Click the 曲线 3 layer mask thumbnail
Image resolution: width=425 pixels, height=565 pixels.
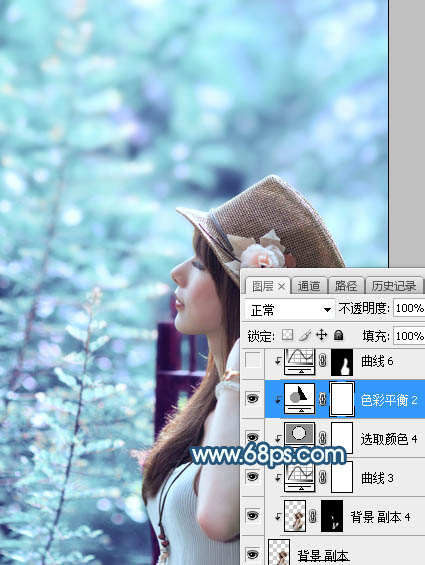point(342,477)
